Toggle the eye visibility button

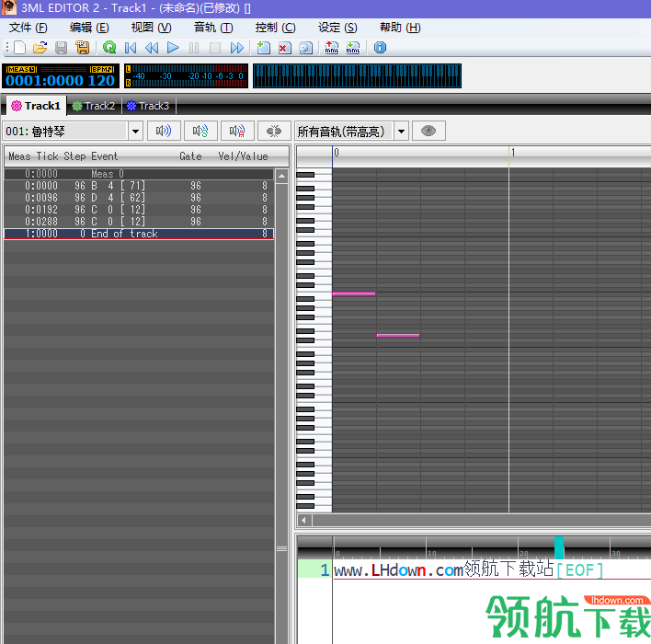[x=428, y=131]
